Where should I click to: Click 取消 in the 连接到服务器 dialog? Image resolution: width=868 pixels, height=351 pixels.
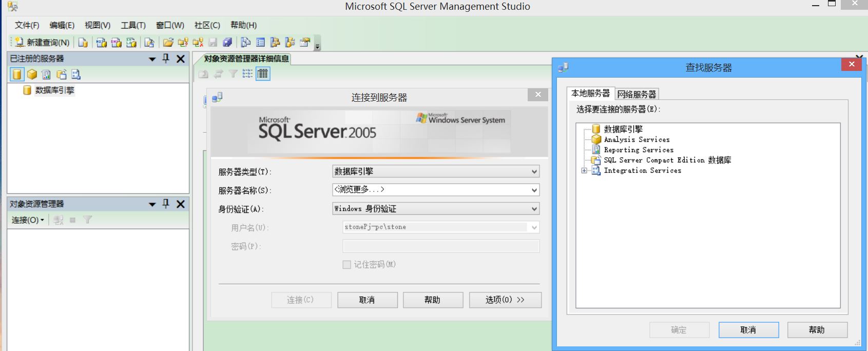[367, 300]
